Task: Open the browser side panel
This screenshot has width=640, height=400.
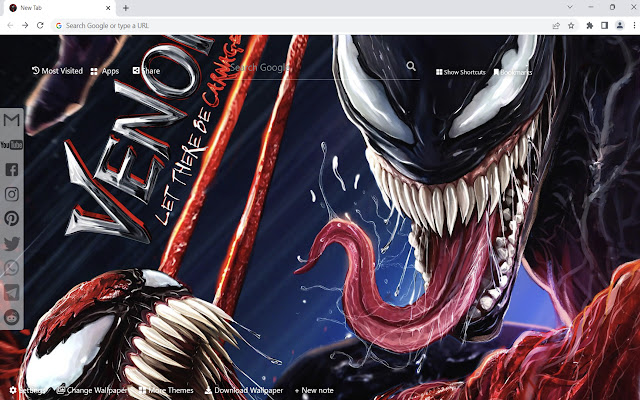Action: (x=604, y=25)
